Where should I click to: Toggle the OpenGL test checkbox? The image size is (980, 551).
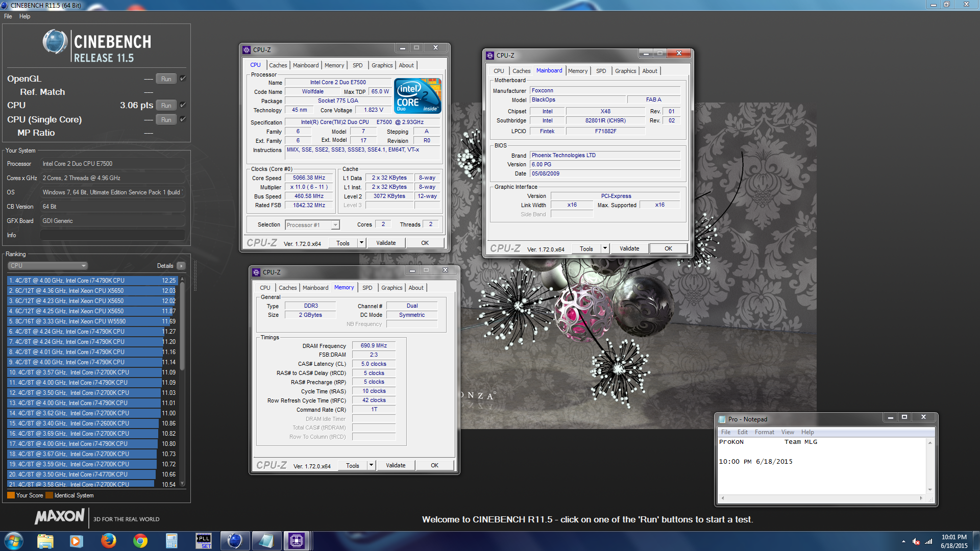(x=183, y=79)
